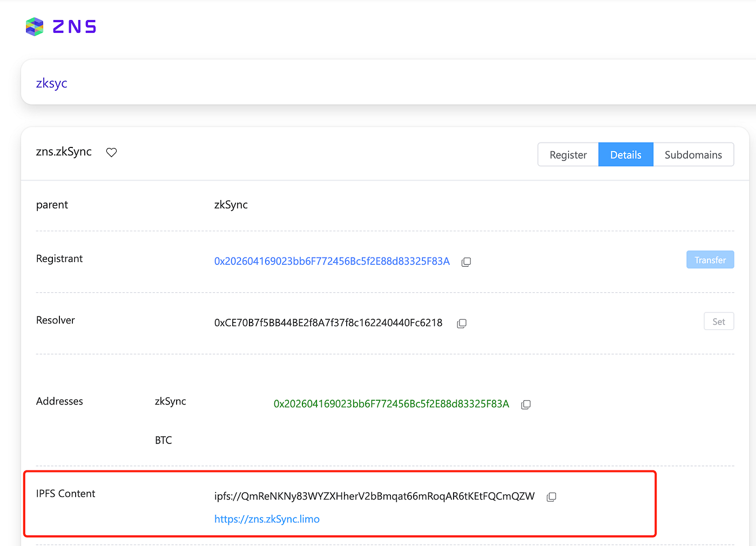Copy the Resolver address
Image resolution: width=756 pixels, height=546 pixels.
(x=462, y=323)
